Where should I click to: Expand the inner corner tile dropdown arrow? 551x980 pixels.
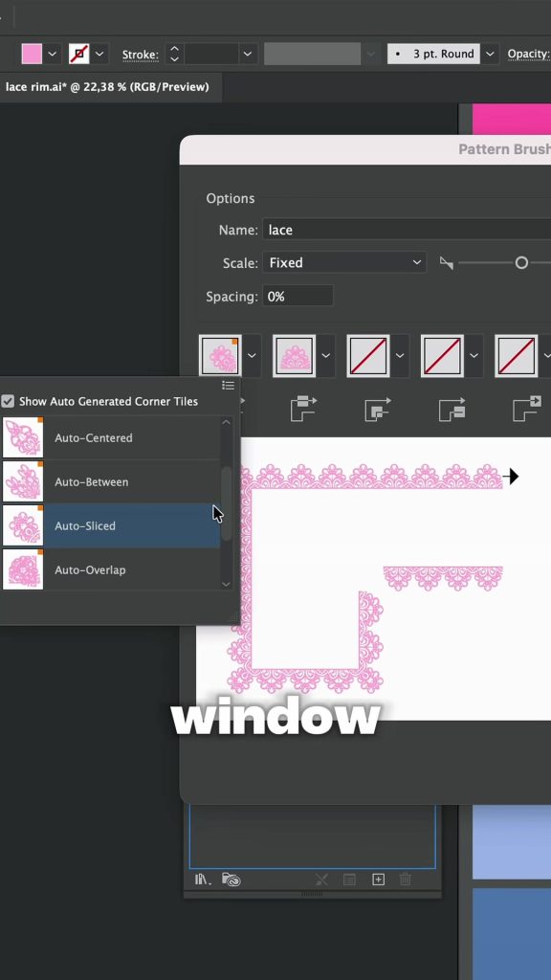[400, 356]
